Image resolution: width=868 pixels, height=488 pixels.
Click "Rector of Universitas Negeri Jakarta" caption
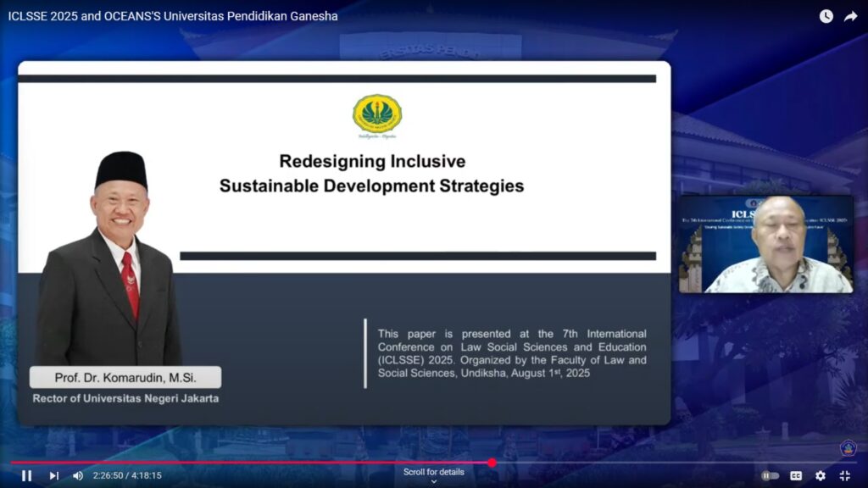coord(125,398)
